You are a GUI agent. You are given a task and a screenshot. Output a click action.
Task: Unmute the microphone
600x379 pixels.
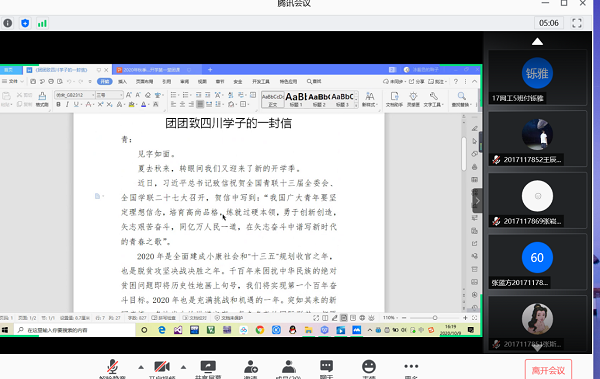point(112,368)
